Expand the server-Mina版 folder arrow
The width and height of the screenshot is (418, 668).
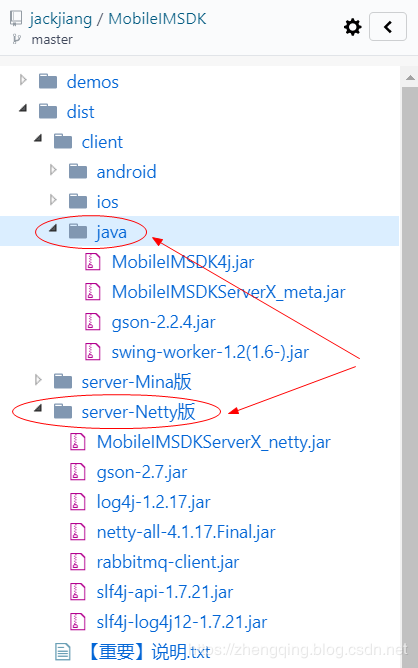(x=38, y=380)
